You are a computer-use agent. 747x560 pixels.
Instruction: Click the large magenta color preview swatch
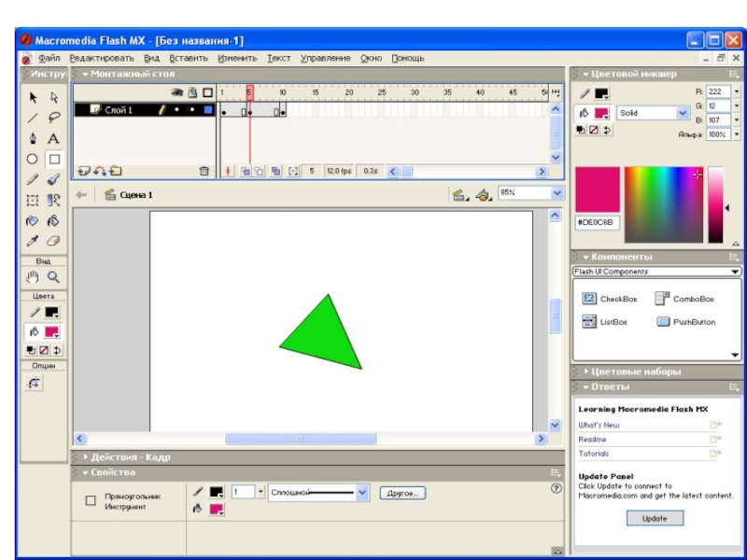click(597, 190)
